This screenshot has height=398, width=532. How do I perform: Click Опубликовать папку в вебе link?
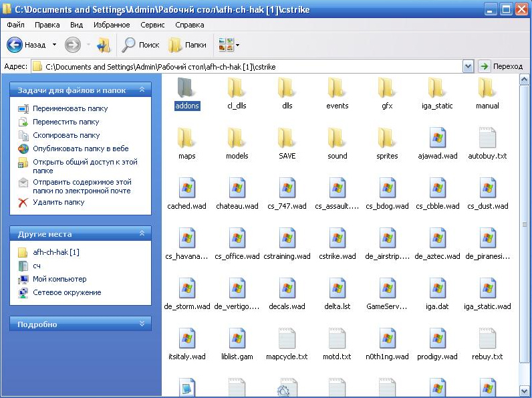click(x=81, y=148)
